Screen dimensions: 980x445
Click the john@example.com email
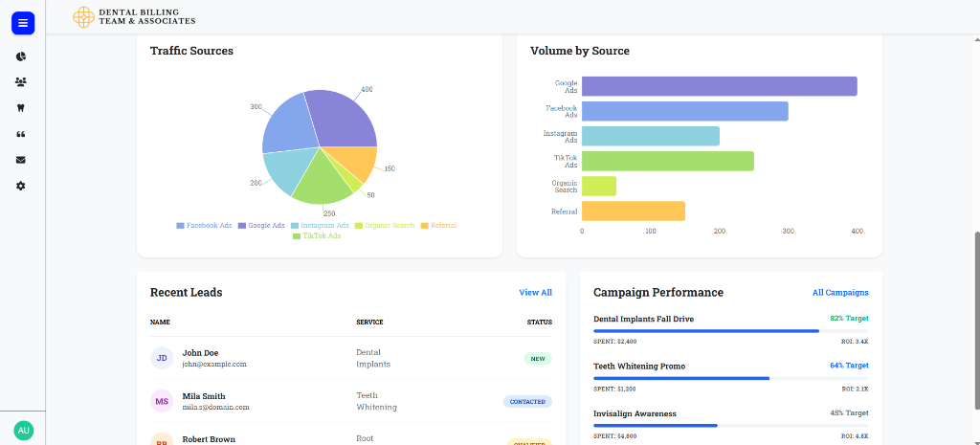click(x=214, y=364)
